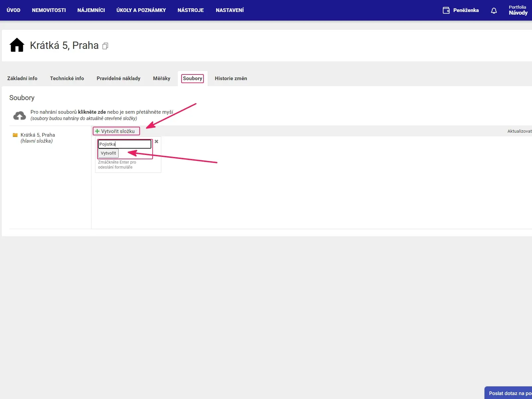Close the new folder form with the X
The image size is (532, 399).
156,142
